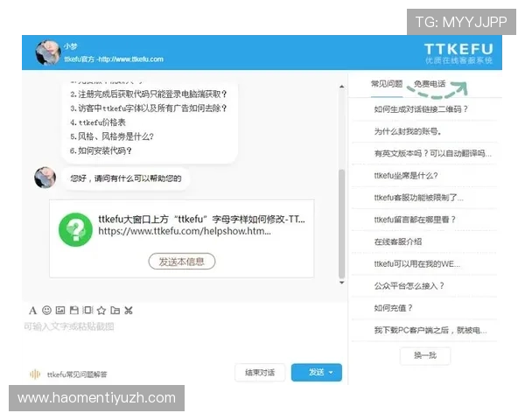The height and width of the screenshot is (420, 525).
Task: Click ttkefu常见问题解答 at bottom left
Action: [x=77, y=374]
